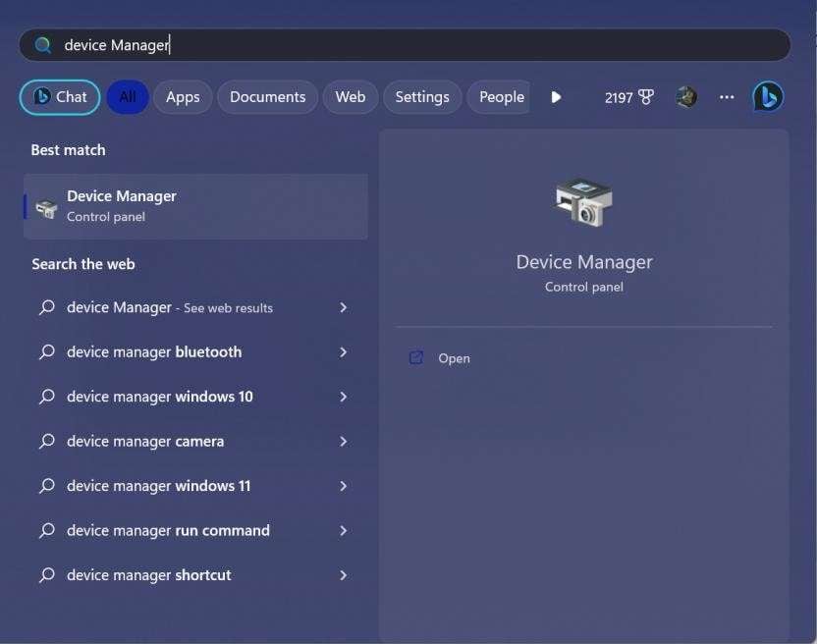This screenshot has width=817, height=644.
Task: Click inside the search text field
Action: [405, 45]
